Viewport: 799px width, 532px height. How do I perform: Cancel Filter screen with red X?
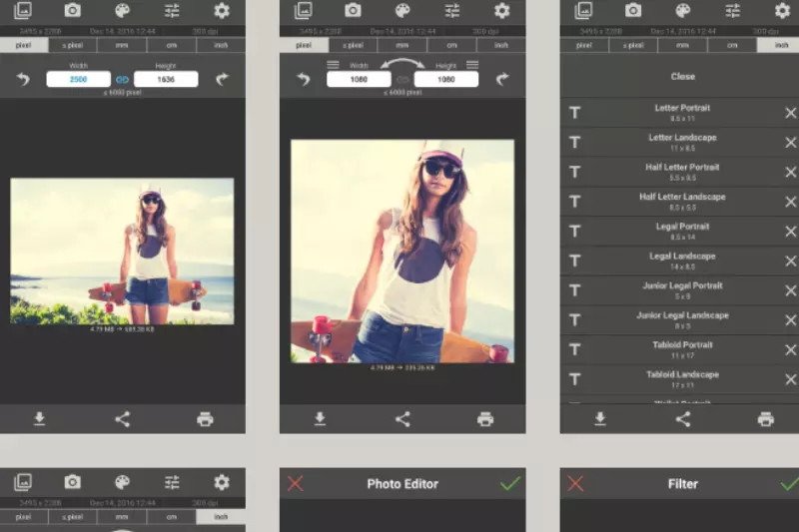click(x=575, y=483)
